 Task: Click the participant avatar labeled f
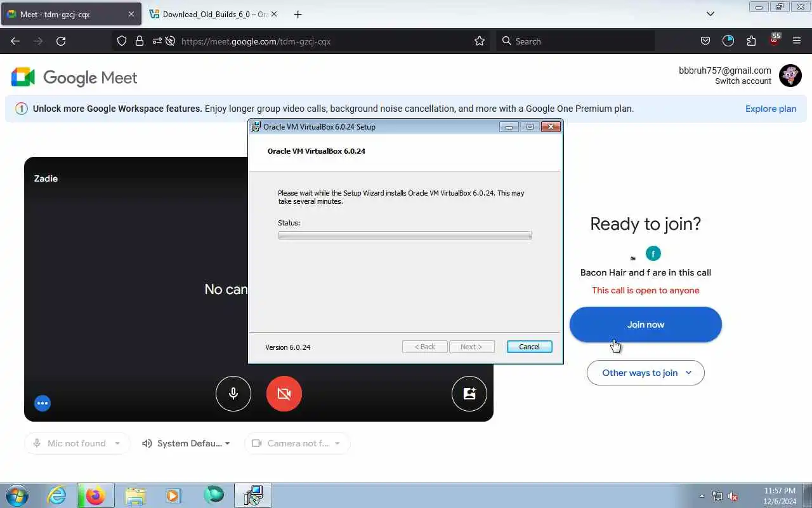pyautogui.click(x=653, y=254)
